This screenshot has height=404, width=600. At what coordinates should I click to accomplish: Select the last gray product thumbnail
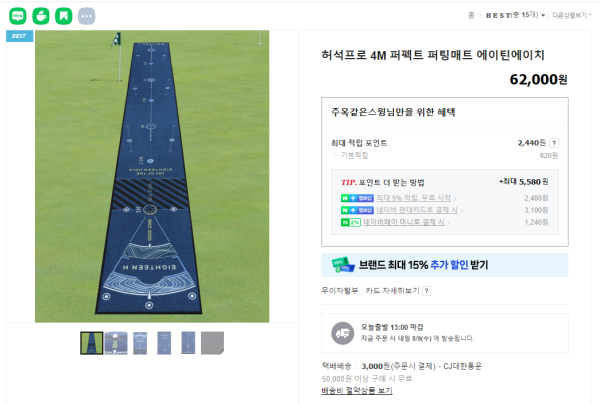coord(212,343)
